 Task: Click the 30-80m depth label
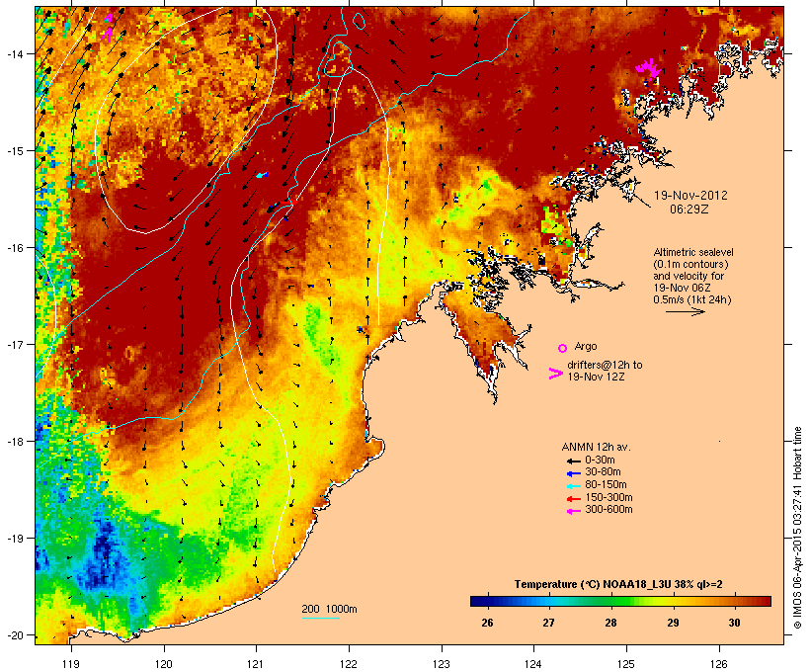(x=603, y=472)
